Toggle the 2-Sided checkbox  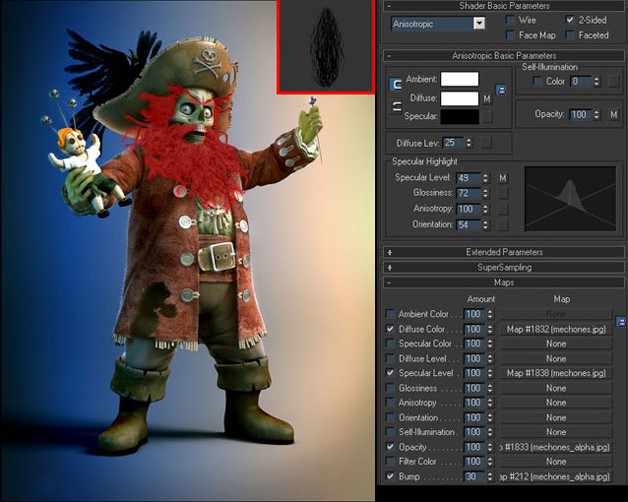(570, 20)
